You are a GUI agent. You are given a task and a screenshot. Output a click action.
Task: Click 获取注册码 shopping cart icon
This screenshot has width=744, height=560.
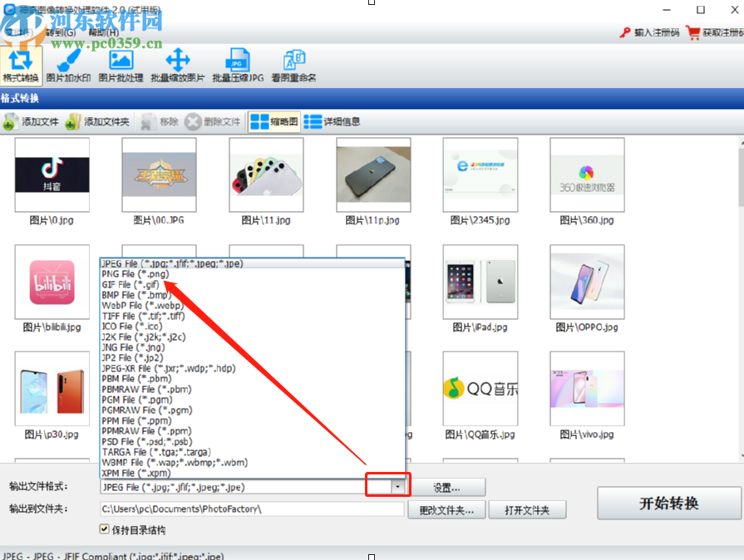click(693, 32)
